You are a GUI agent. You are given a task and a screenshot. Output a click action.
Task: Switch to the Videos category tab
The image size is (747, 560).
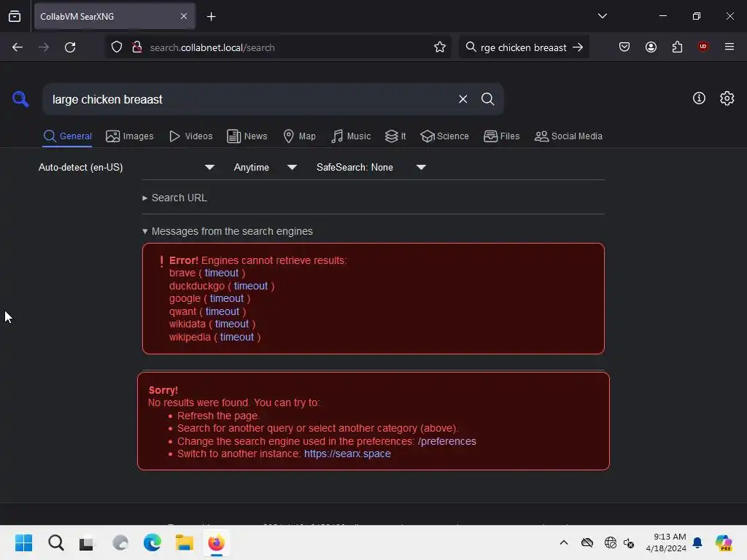tap(190, 136)
